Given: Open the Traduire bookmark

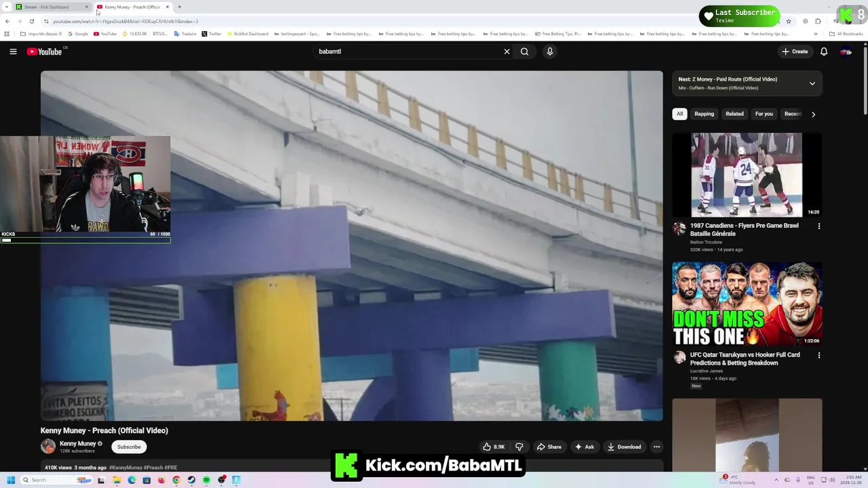Looking at the screenshot, I should (x=184, y=33).
